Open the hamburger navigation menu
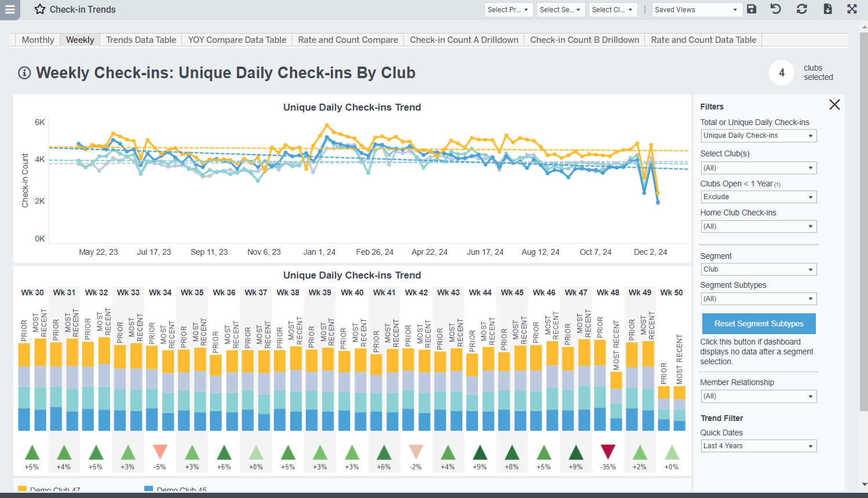 [x=10, y=10]
